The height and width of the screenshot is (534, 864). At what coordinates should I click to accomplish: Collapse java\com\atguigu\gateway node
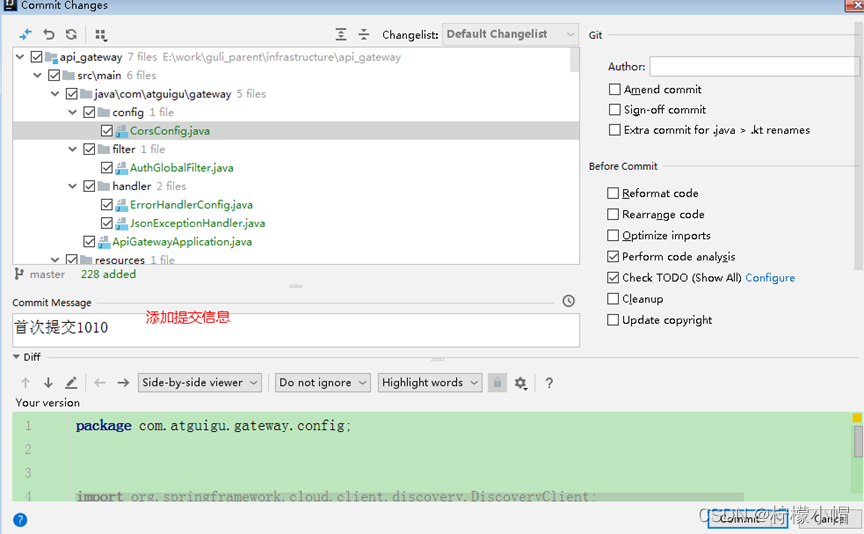[55, 94]
